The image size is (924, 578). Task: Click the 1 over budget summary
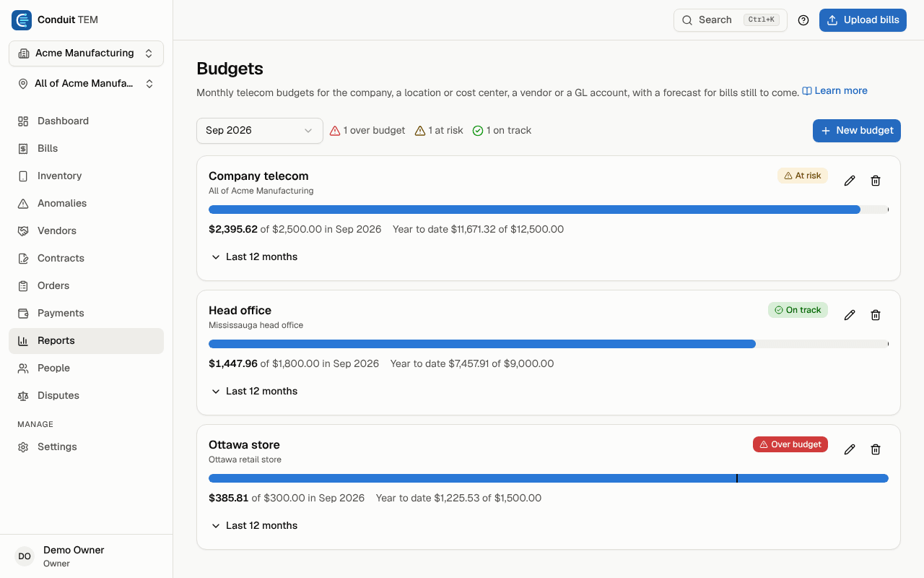[367, 131]
